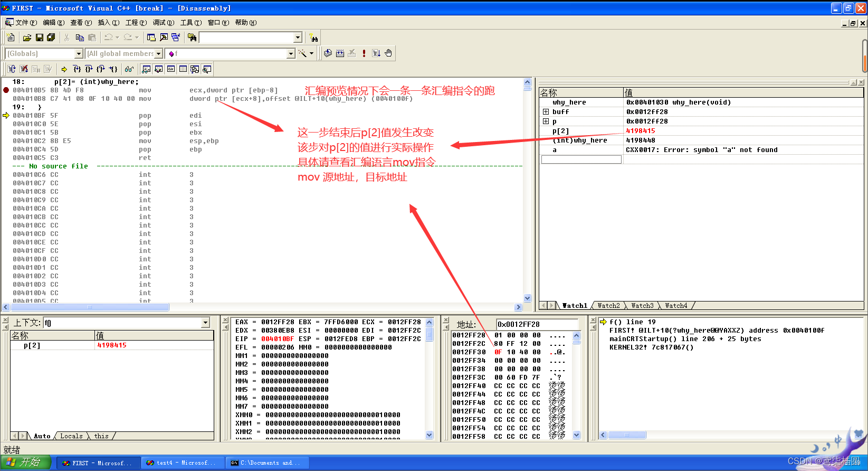The height and width of the screenshot is (471, 868).
Task: Click registers window scroll down arrow
Action: click(x=430, y=435)
